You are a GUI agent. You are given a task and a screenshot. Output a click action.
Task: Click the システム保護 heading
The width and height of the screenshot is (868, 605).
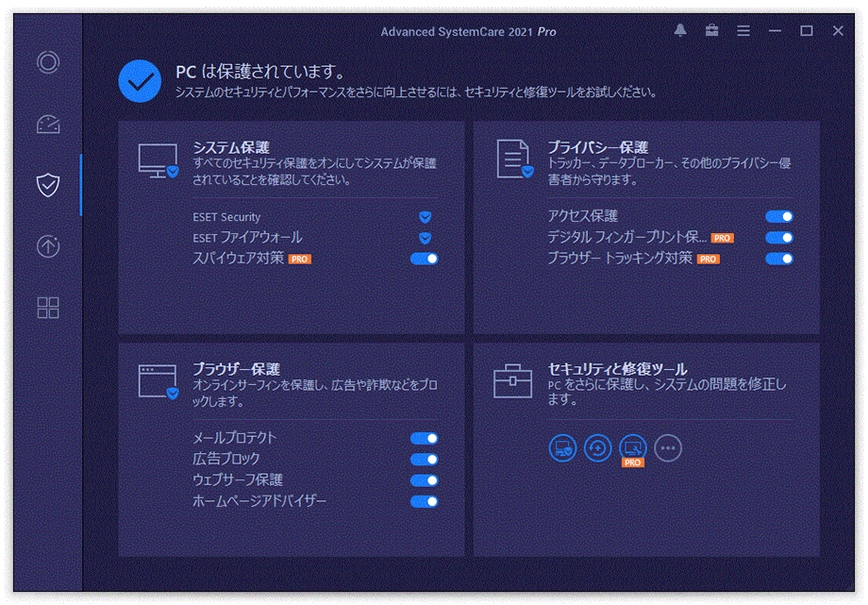point(231,147)
